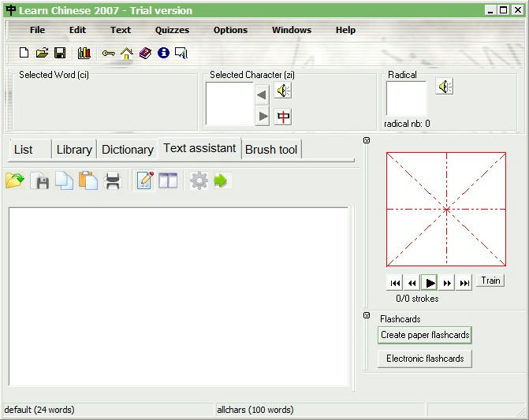Toggle the split columns view icon
Viewport: 529px width, 420px height.
(x=168, y=180)
